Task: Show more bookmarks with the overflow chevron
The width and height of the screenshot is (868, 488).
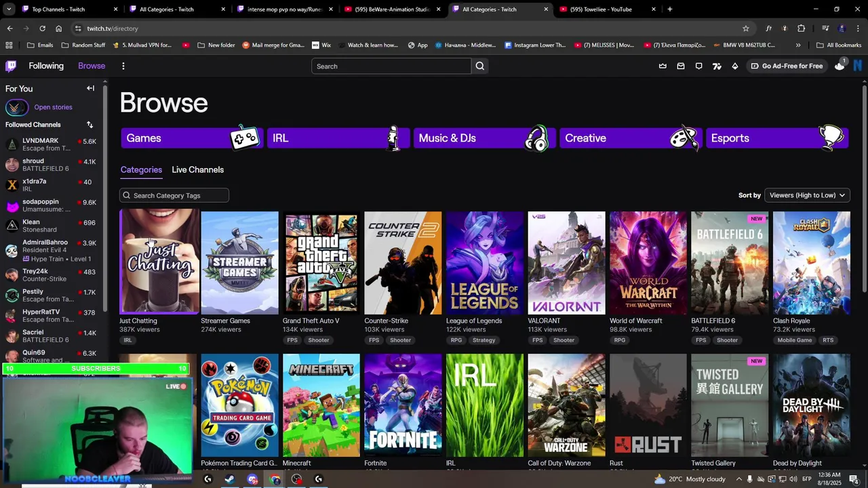Action: pyautogui.click(x=798, y=45)
